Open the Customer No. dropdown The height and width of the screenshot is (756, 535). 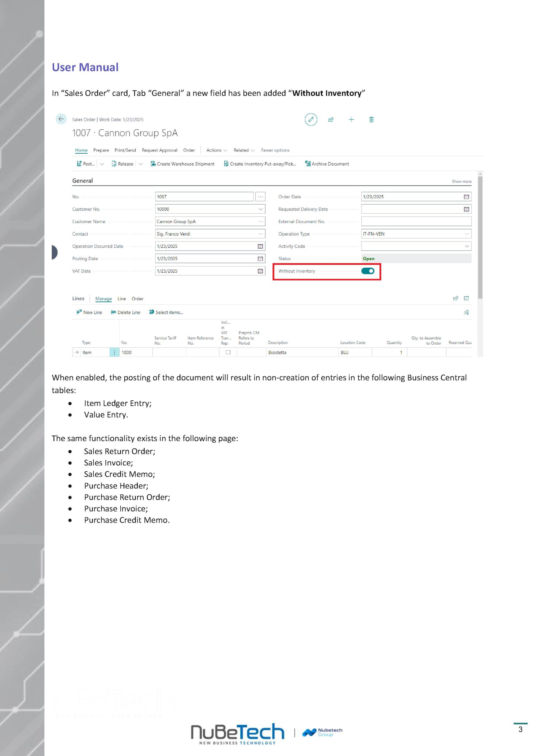261,209
